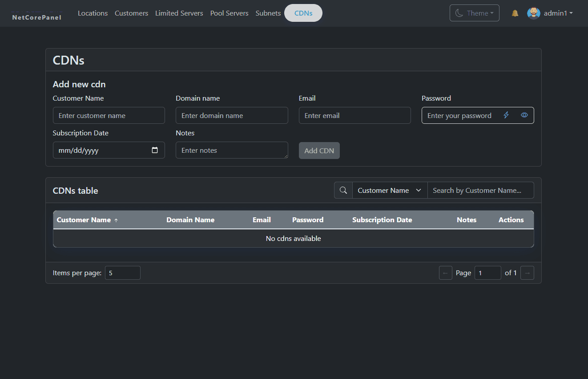Go to Limited Servers page
This screenshot has width=588, height=379.
pyautogui.click(x=179, y=13)
